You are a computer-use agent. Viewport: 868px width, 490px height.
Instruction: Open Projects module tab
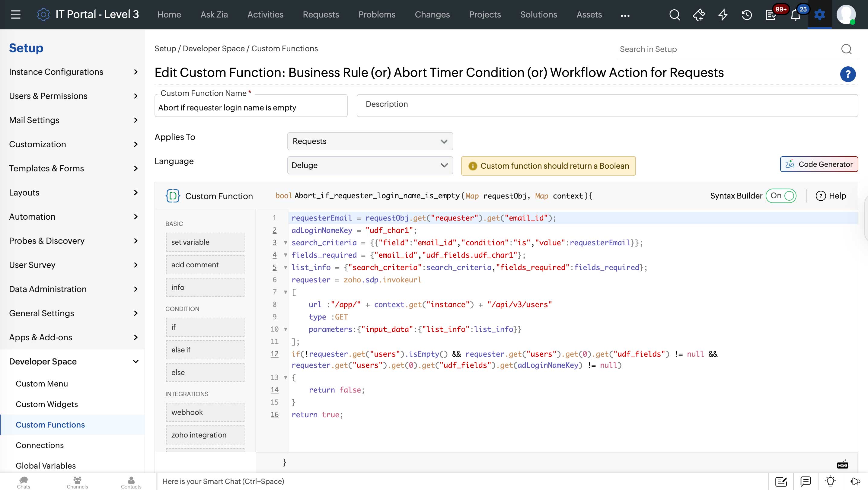click(485, 14)
